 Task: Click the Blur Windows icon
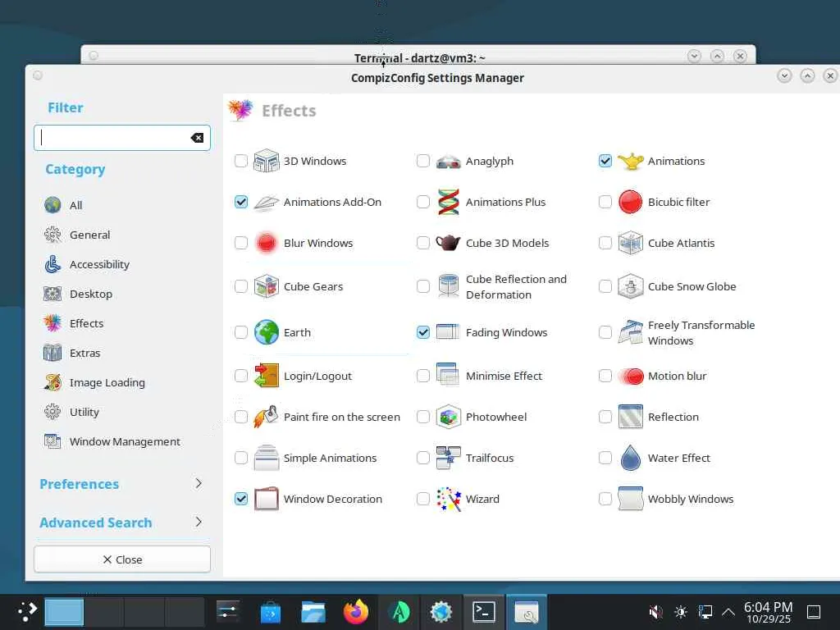pos(267,243)
